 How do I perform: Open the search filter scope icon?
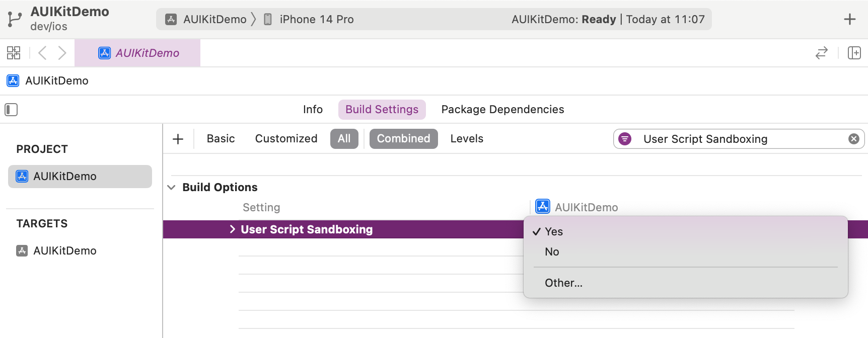(x=625, y=139)
